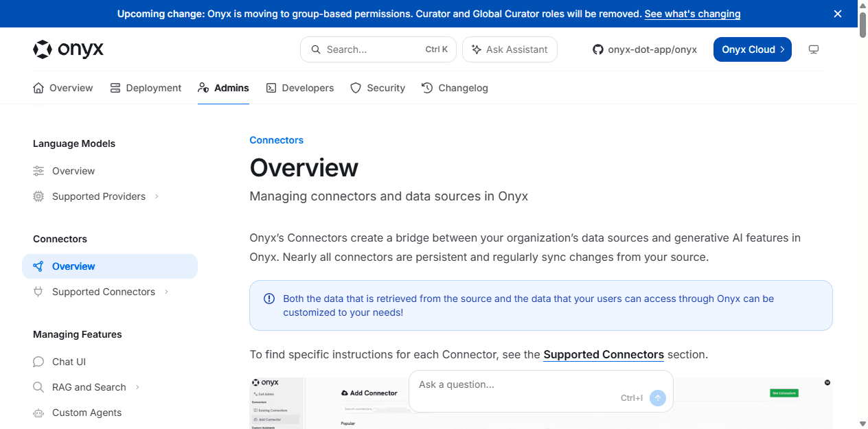This screenshot has width=868, height=429.
Task: Toggle the theme with the monitor icon
Action: coord(814,49)
